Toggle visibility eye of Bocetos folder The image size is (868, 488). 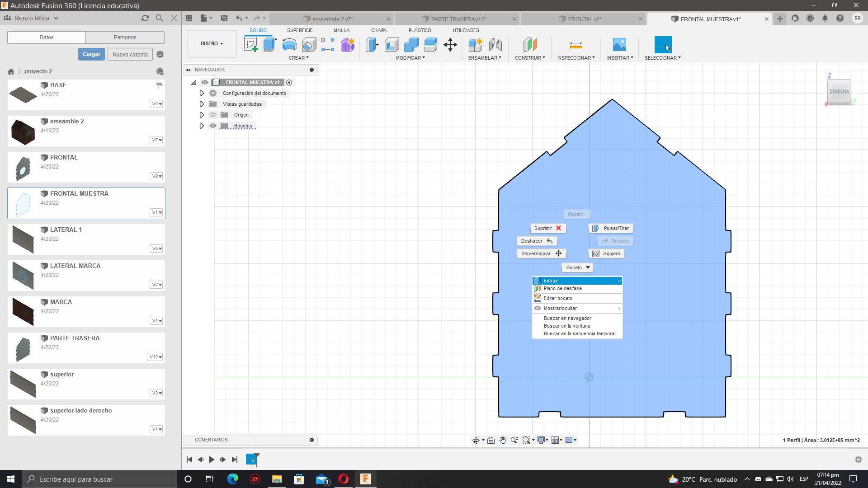coord(213,126)
